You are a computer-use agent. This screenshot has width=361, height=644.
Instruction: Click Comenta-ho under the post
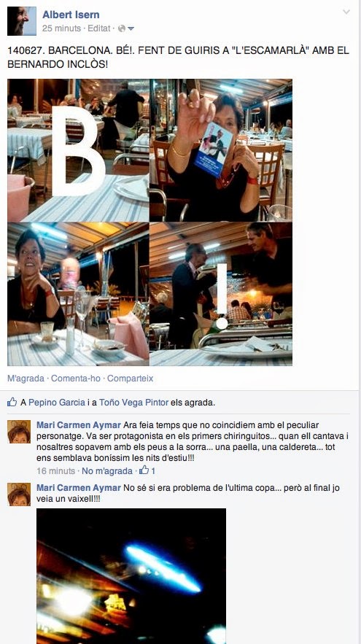pyautogui.click(x=76, y=379)
